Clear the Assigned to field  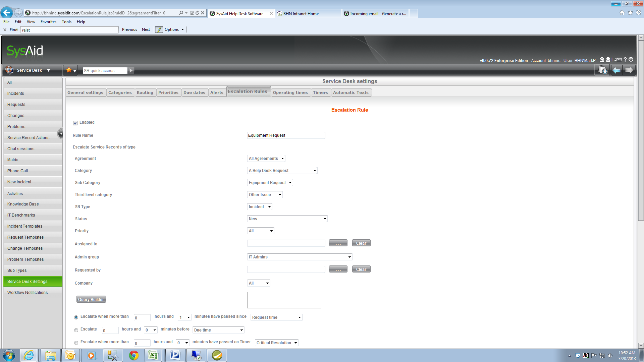click(x=361, y=243)
